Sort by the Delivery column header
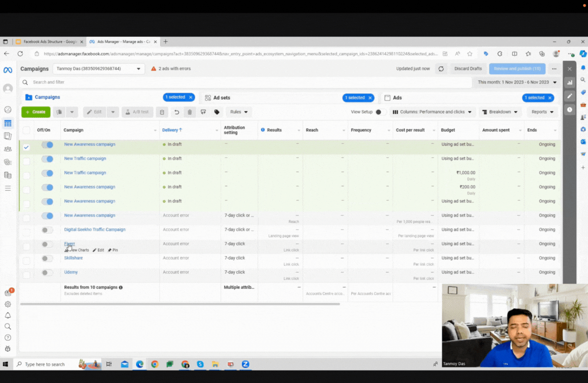Image resolution: width=588 pixels, height=383 pixels. coord(172,130)
